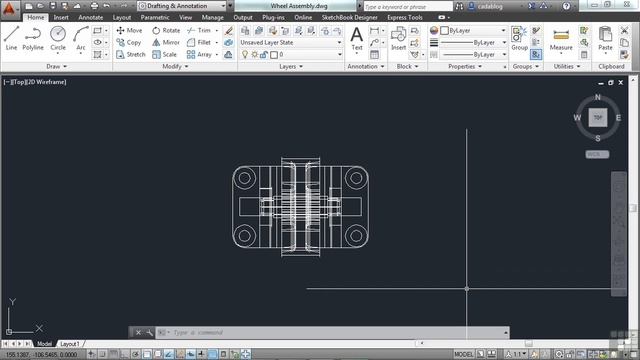The image size is (640, 360).
Task: Go to the View ribbon tab
Action: [x=185, y=18]
